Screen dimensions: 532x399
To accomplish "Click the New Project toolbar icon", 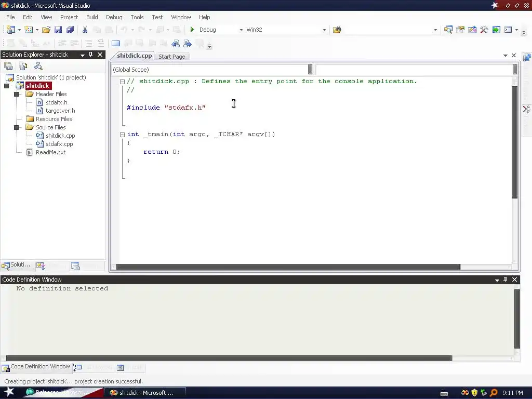I will [x=10, y=30].
